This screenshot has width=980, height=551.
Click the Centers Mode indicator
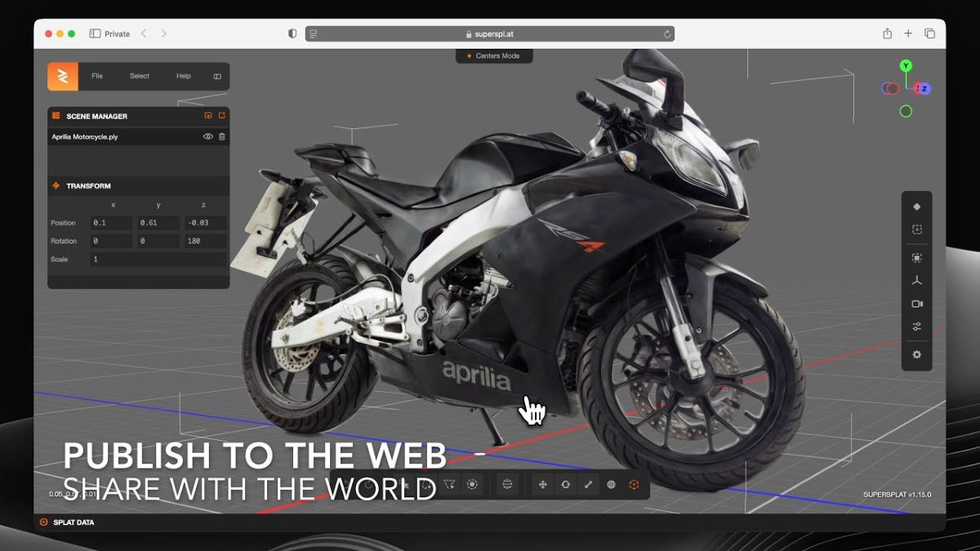(494, 56)
